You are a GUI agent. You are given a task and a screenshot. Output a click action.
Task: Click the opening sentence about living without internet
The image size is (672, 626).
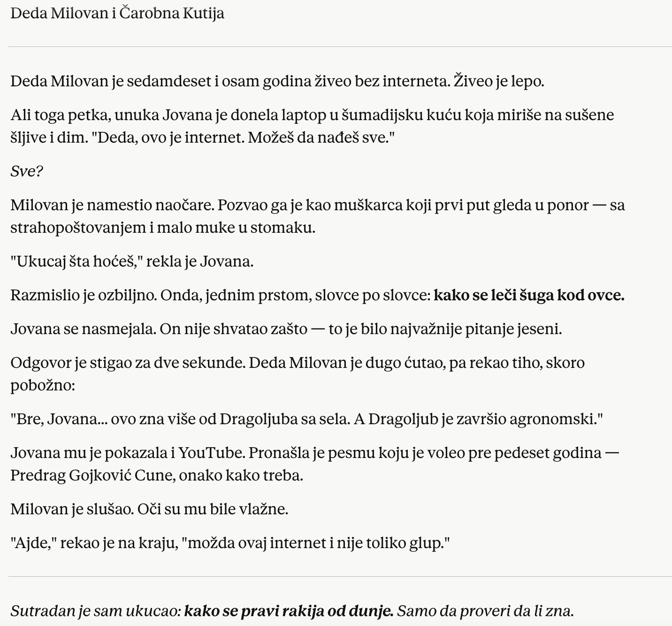pyautogui.click(x=231, y=81)
